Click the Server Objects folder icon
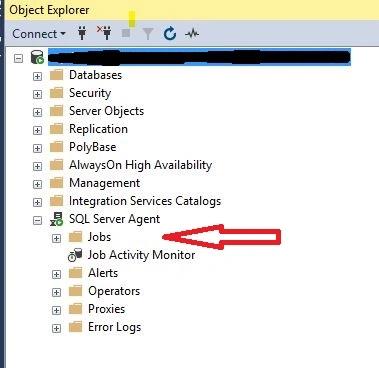Screen dimensions: 379x368 56,111
